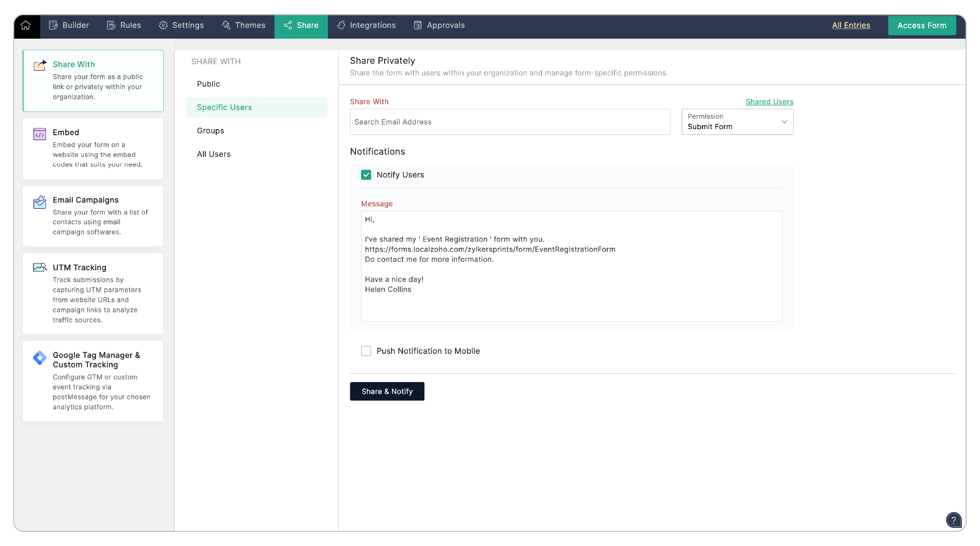The image size is (980, 546).
Task: Click the UTM Tracking chart icon
Action: click(x=39, y=268)
